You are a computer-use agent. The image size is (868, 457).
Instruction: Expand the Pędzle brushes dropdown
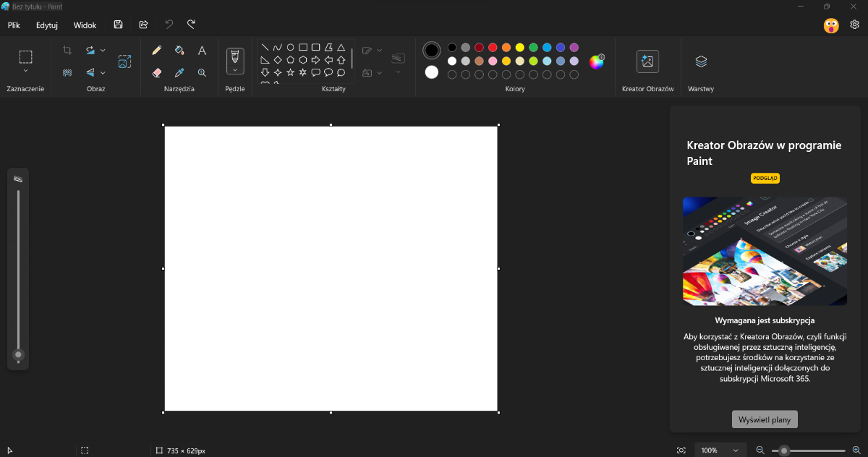[x=235, y=71]
